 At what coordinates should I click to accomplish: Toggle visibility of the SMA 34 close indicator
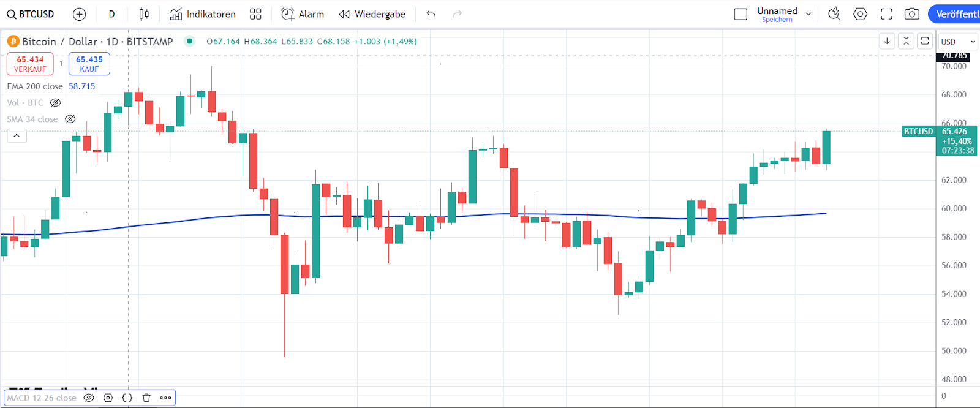coord(70,119)
